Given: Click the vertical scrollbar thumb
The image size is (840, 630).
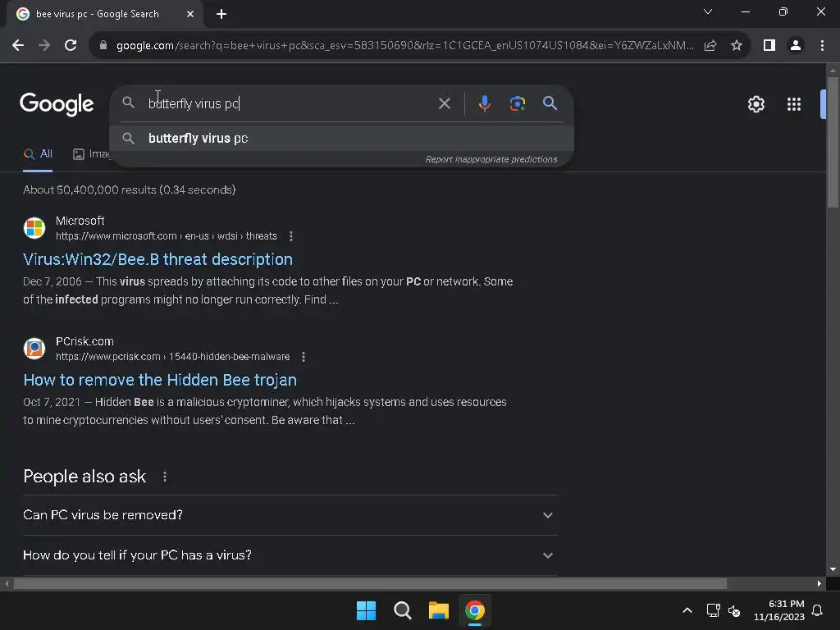Looking at the screenshot, I should point(833,142).
